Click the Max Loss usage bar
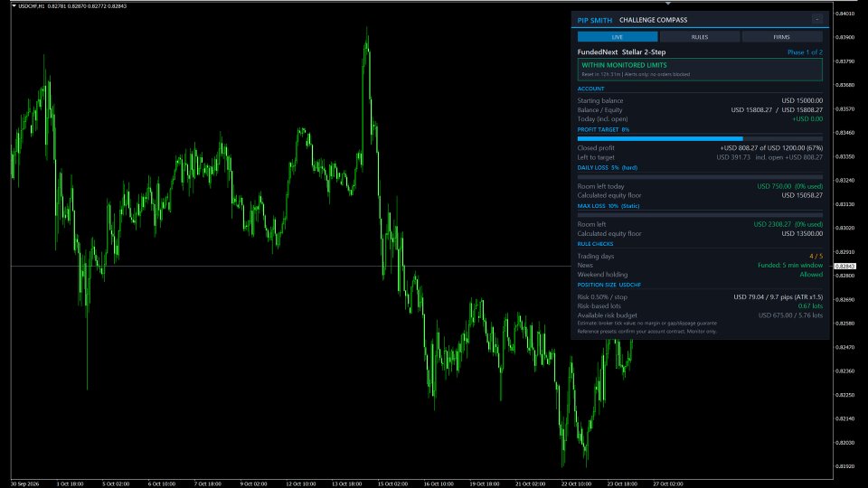 tap(700, 215)
